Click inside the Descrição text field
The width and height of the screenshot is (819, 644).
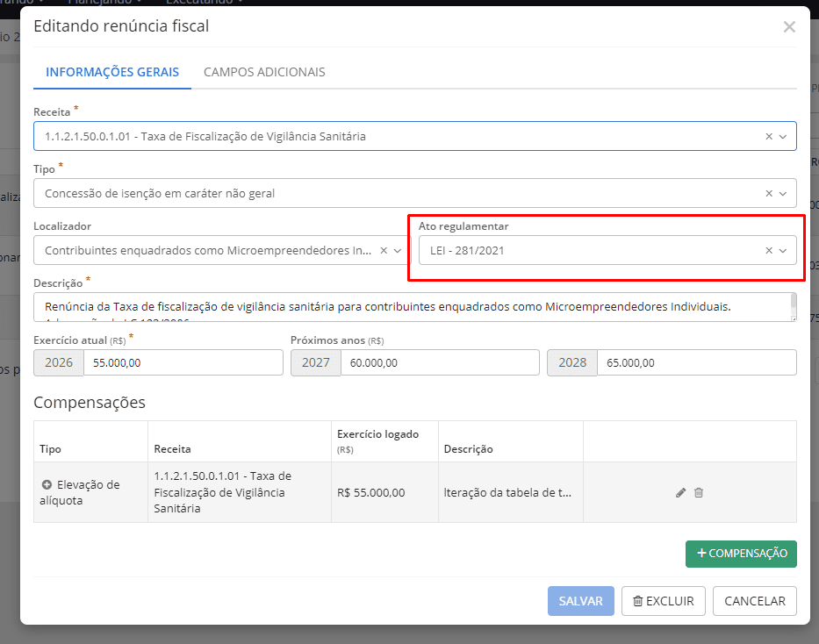tap(413, 309)
